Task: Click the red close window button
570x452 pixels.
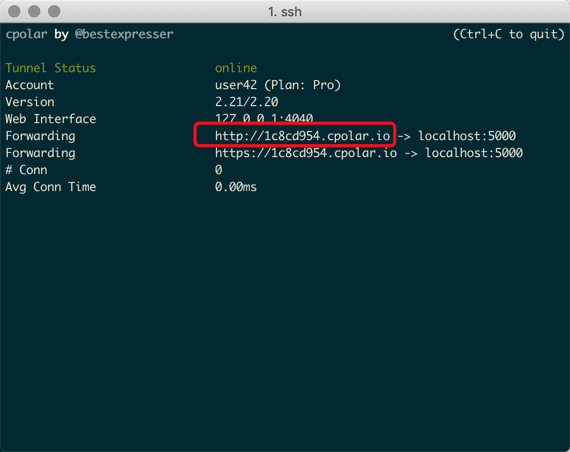Action: (14, 11)
